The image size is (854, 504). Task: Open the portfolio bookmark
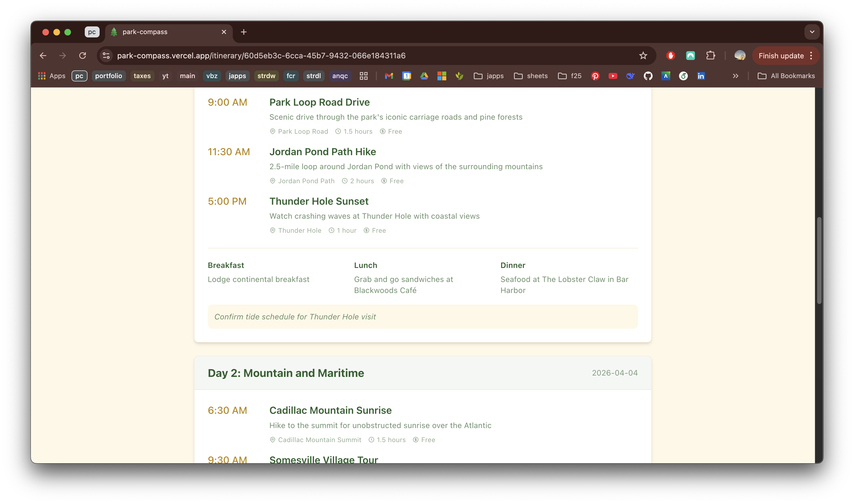pos(109,76)
